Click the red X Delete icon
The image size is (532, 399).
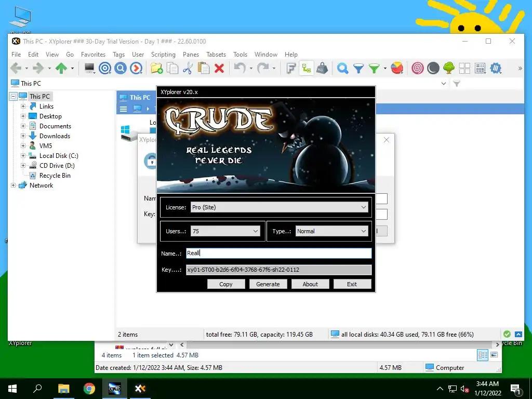[219, 68]
